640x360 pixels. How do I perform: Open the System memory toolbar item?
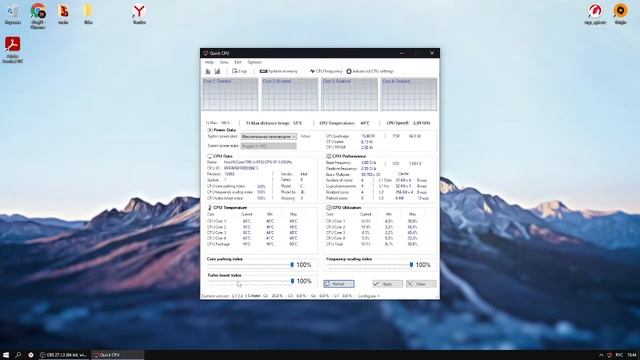tap(279, 71)
